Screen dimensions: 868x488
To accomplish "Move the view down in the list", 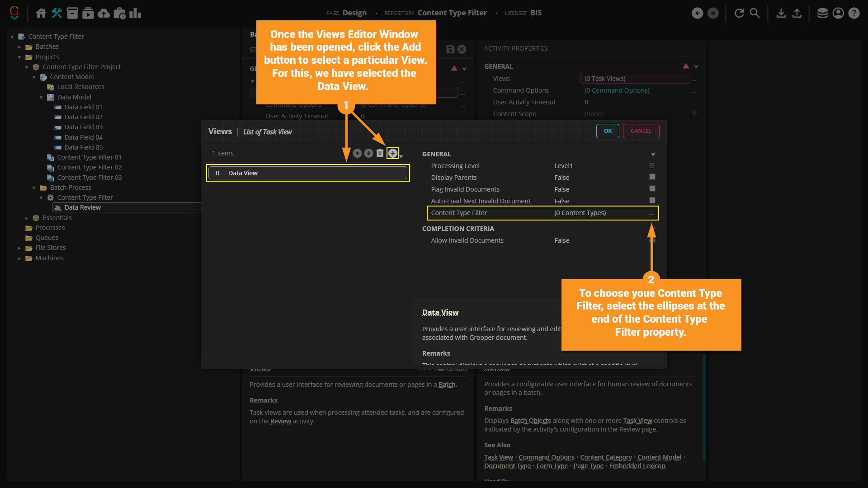I will click(x=368, y=153).
